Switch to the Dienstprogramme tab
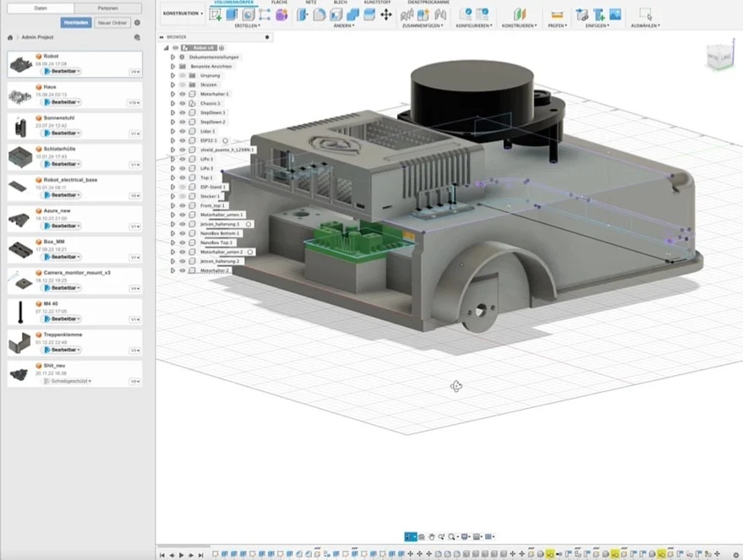 (x=429, y=3)
